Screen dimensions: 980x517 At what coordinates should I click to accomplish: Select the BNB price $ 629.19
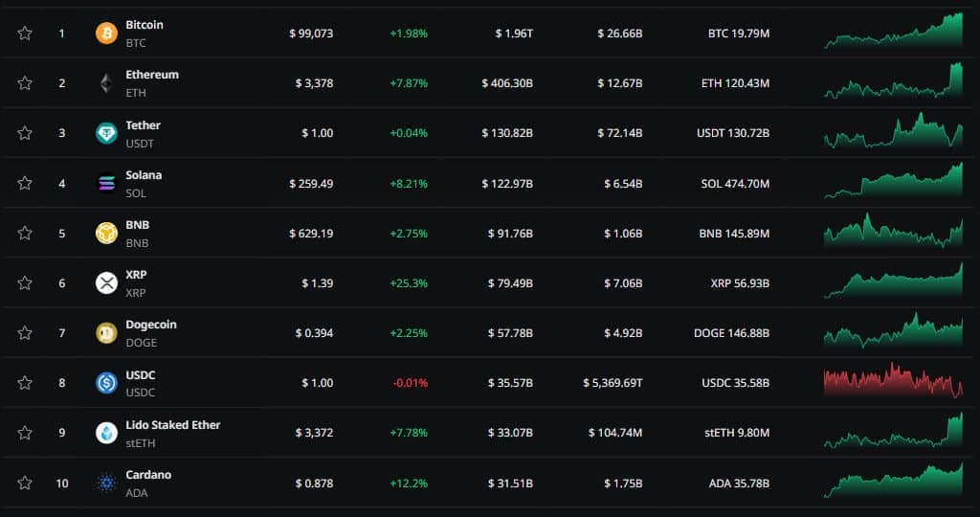tap(311, 234)
